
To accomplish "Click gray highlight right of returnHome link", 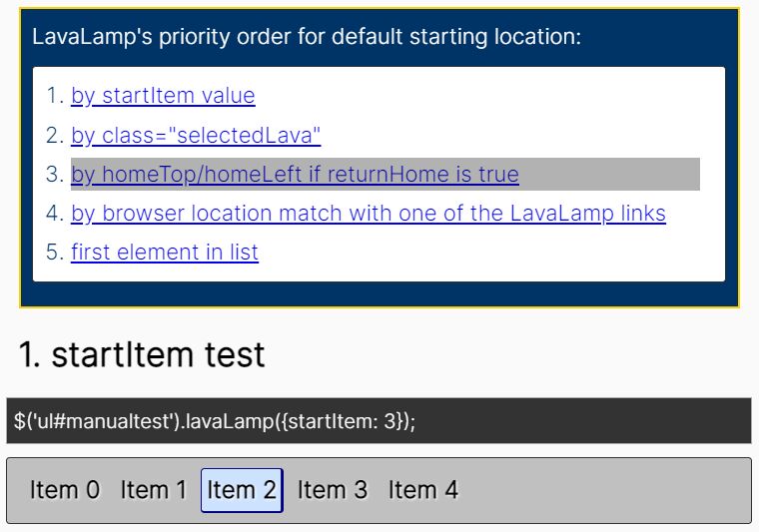I will (x=609, y=174).
